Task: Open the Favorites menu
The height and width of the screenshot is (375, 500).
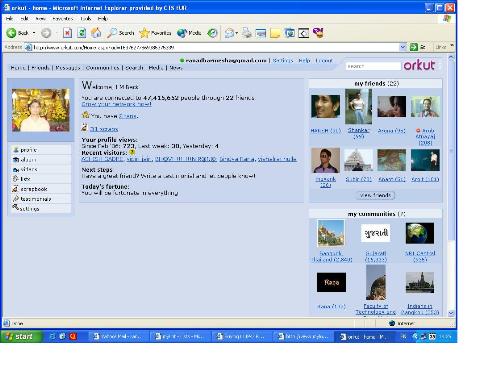Action: [x=63, y=19]
